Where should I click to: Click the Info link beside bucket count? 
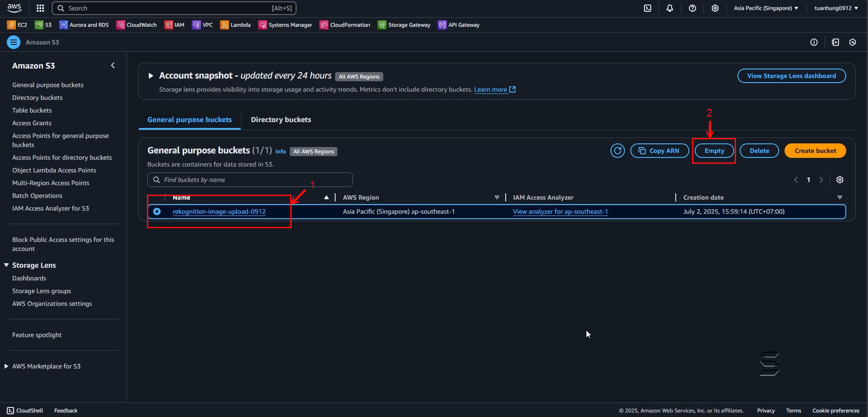click(x=281, y=152)
